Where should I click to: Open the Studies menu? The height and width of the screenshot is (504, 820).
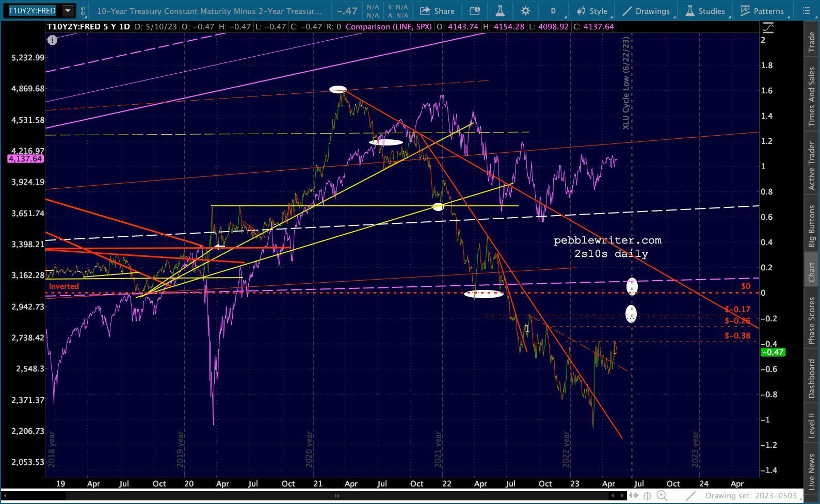pos(705,11)
